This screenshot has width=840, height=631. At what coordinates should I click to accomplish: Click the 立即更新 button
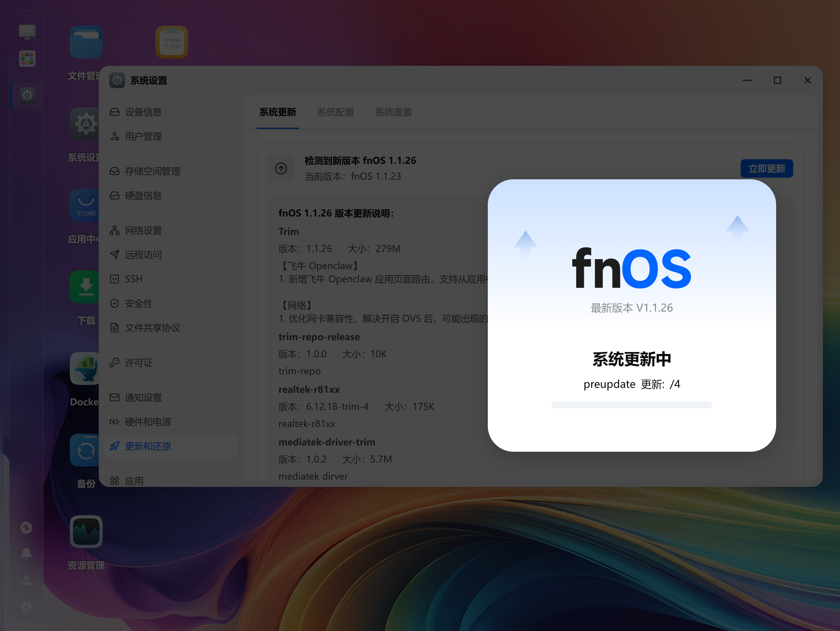click(x=767, y=168)
